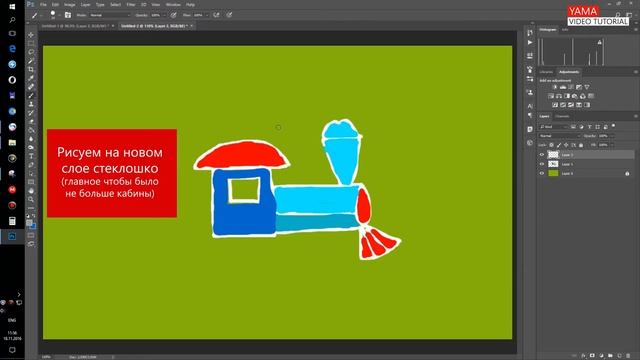640x360 pixels.
Task: Hide Layer 2 with its eye icon
Action: coord(542,155)
